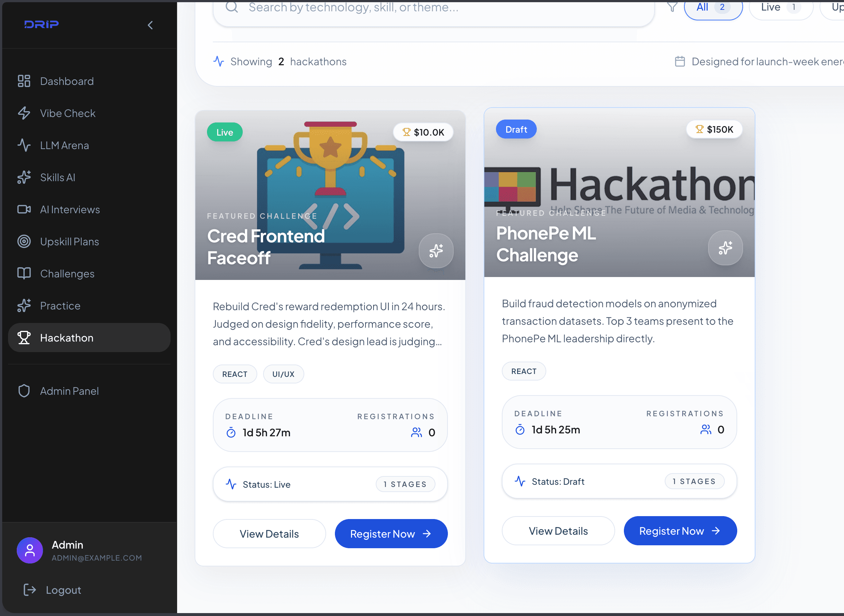
Task: Click Register Now for Cred Frontend Faceoff
Action: tap(391, 534)
